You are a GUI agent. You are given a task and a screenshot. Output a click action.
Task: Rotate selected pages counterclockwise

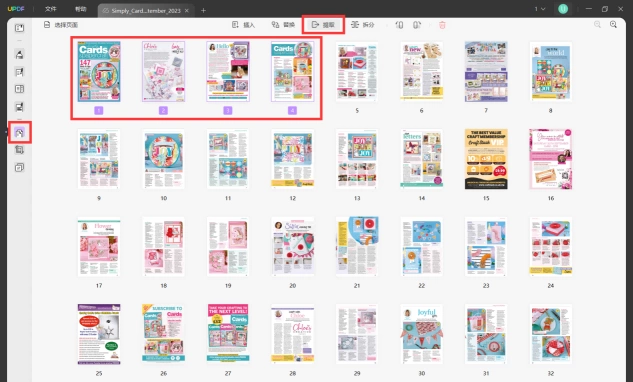point(399,25)
